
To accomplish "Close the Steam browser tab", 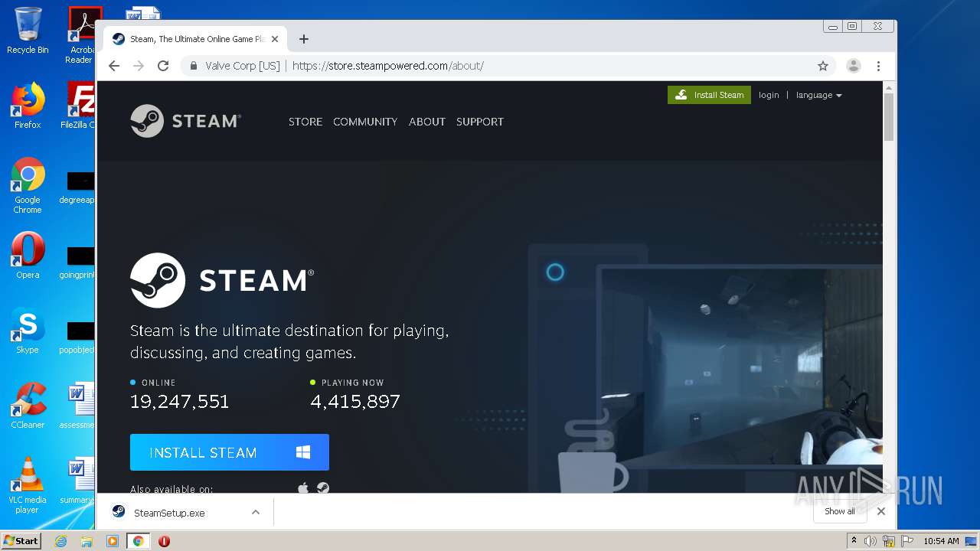I will pyautogui.click(x=275, y=39).
